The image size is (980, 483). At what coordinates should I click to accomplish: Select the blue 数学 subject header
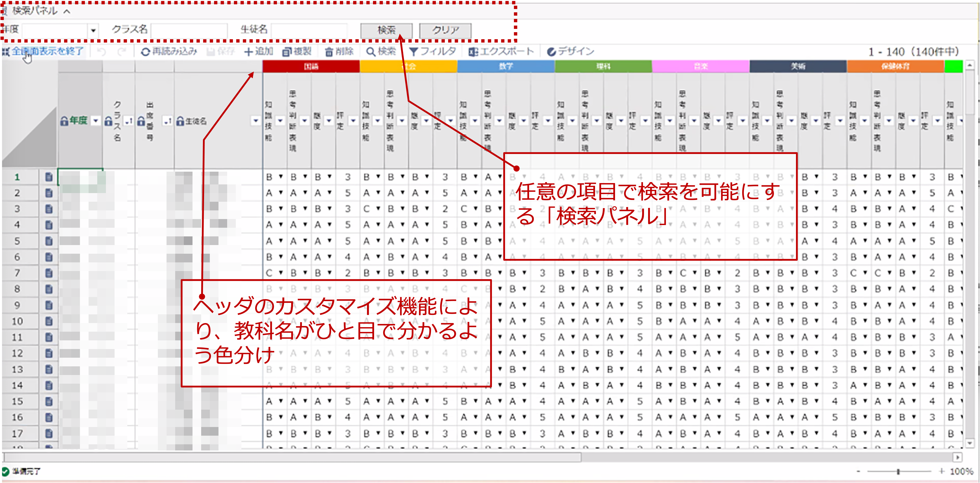(x=506, y=66)
